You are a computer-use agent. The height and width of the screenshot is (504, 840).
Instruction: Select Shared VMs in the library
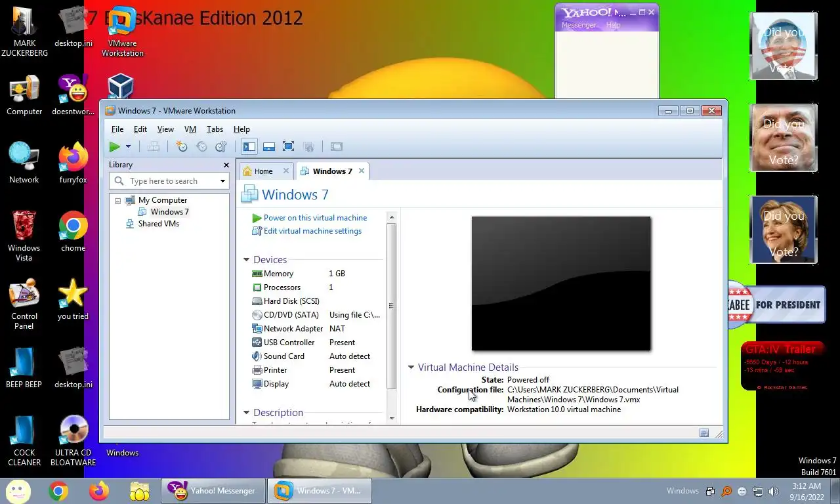[x=158, y=224]
